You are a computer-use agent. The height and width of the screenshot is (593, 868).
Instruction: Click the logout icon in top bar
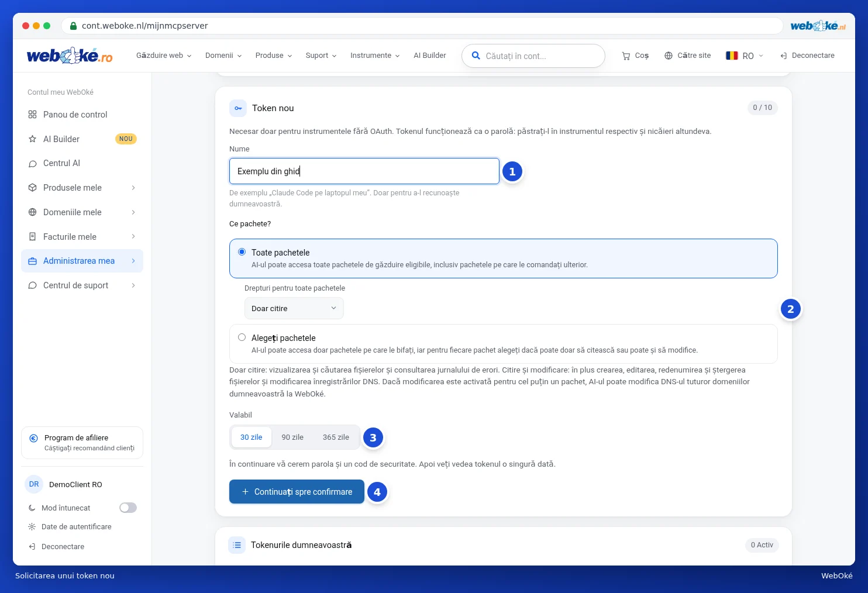click(x=784, y=56)
